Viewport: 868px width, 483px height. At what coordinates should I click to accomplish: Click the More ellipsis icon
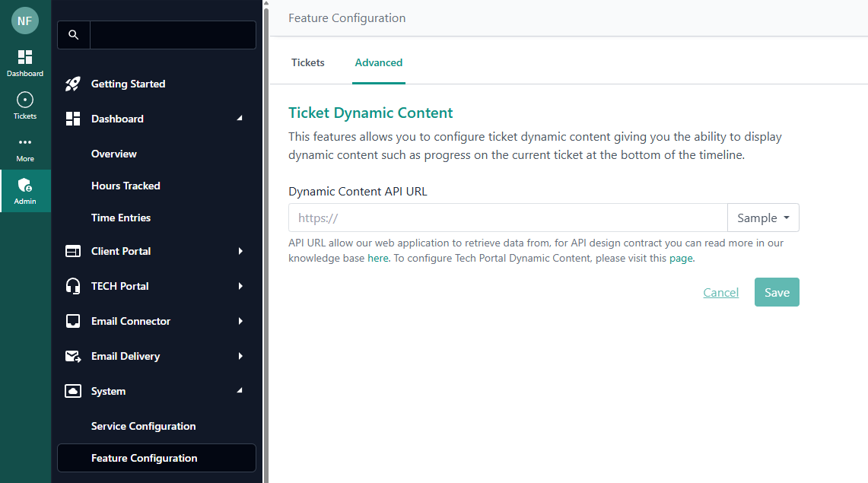pos(25,147)
